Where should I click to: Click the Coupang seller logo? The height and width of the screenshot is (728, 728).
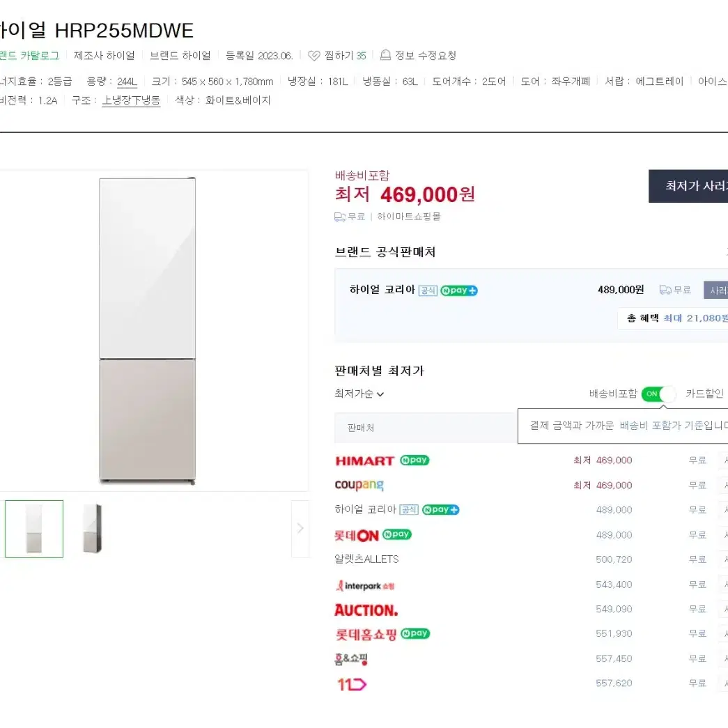tap(359, 485)
